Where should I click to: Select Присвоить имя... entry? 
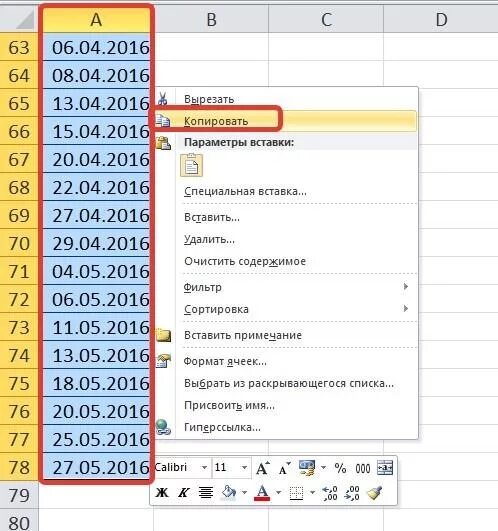229,405
